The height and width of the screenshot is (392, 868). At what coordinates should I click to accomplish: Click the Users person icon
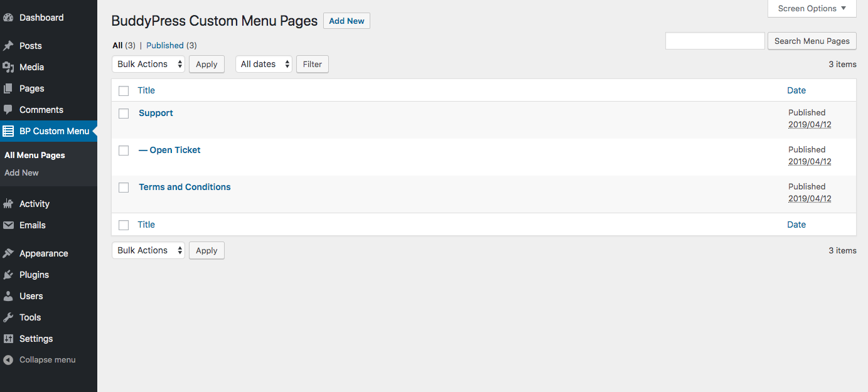pyautogui.click(x=8, y=296)
